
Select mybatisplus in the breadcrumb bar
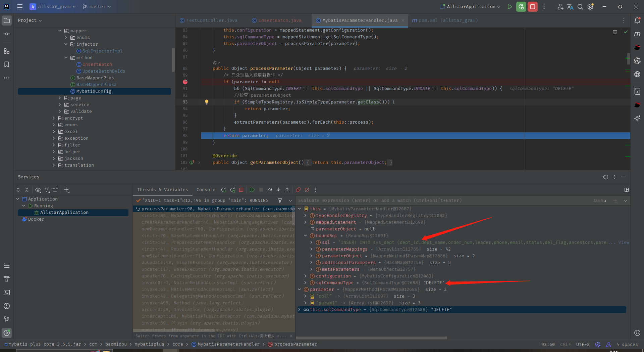[149, 344]
